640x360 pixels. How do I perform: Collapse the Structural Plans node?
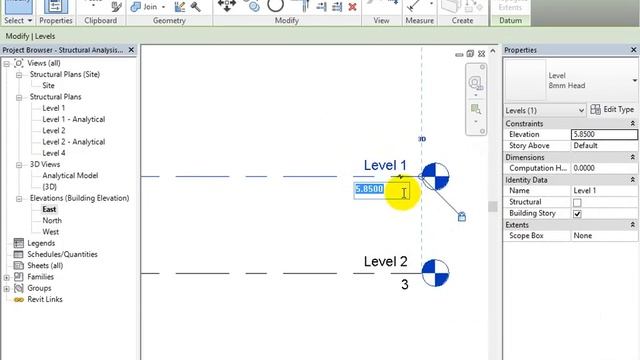tap(19, 98)
